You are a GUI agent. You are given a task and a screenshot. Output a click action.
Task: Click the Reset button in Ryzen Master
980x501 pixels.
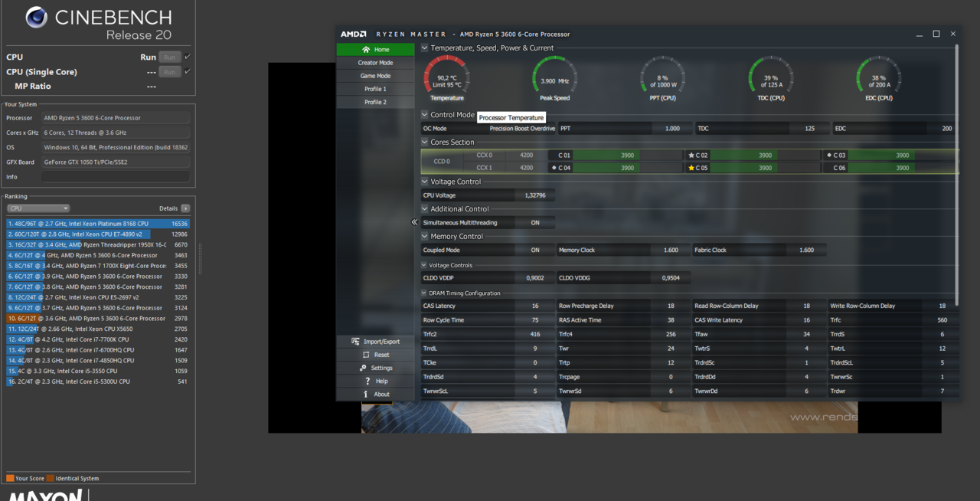(375, 355)
